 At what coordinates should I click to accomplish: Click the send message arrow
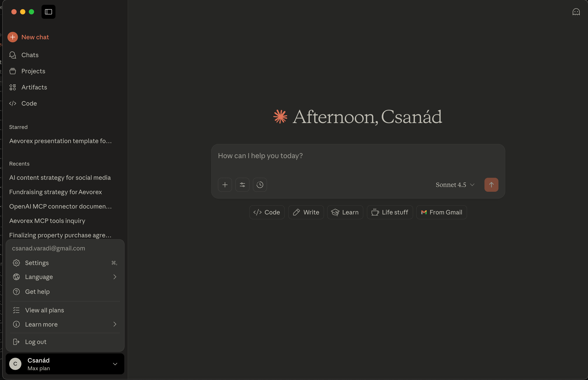pyautogui.click(x=491, y=185)
